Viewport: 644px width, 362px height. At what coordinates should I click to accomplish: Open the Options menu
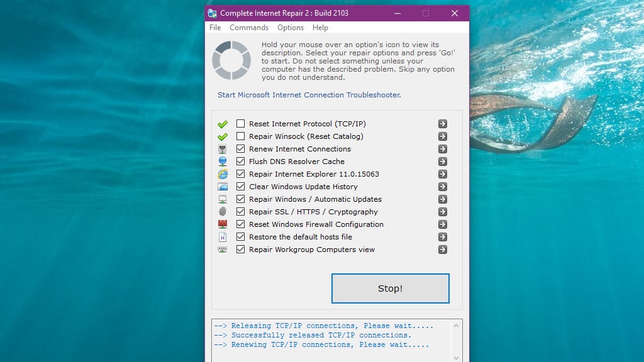tap(291, 28)
